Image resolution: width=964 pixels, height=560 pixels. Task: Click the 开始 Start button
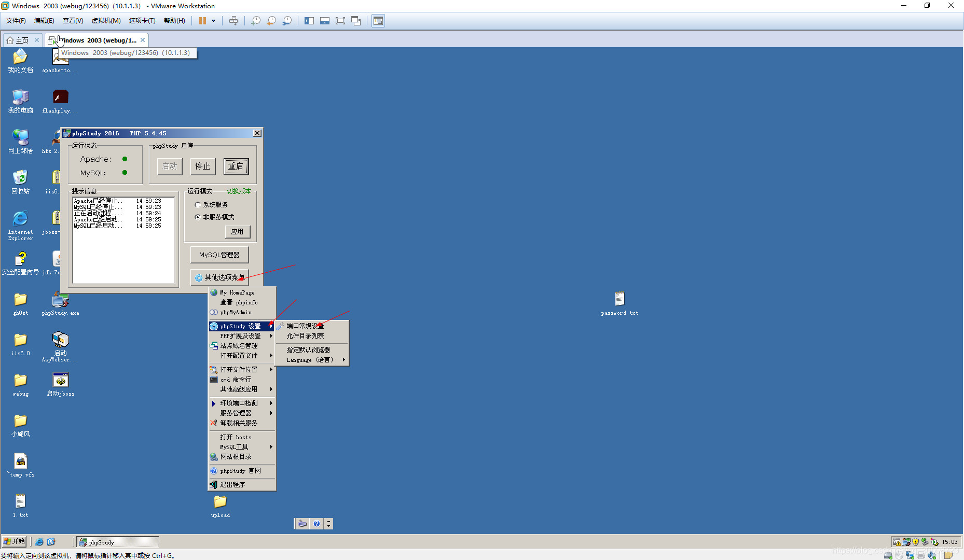[x=14, y=541]
